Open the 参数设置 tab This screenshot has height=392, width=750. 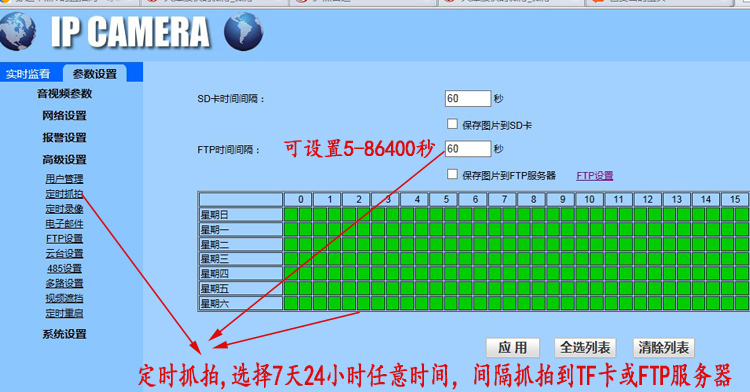[x=95, y=74]
